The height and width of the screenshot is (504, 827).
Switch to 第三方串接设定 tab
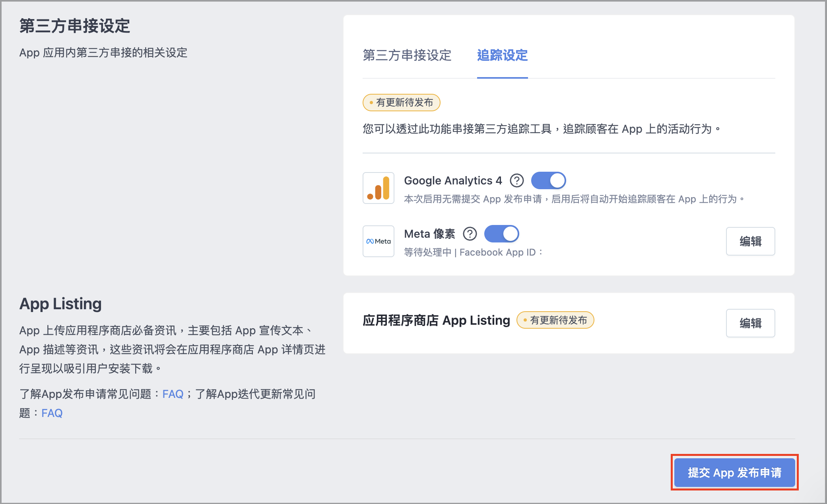pyautogui.click(x=407, y=55)
